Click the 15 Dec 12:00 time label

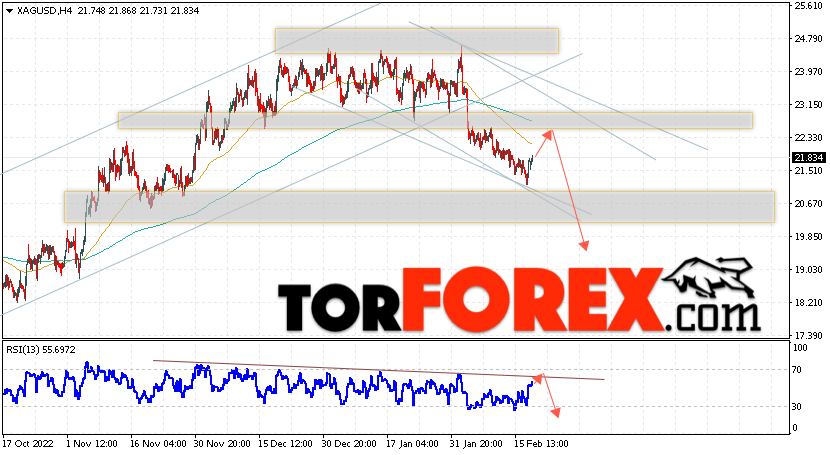tap(286, 443)
